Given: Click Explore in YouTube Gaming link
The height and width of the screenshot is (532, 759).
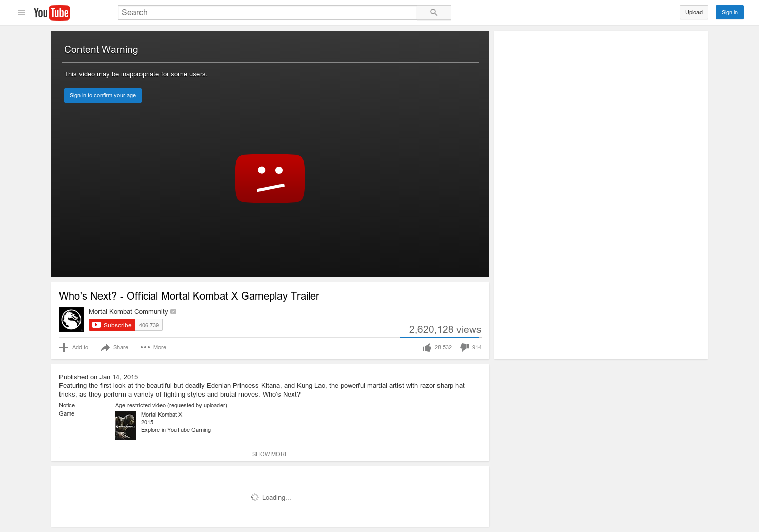Looking at the screenshot, I should coord(176,430).
